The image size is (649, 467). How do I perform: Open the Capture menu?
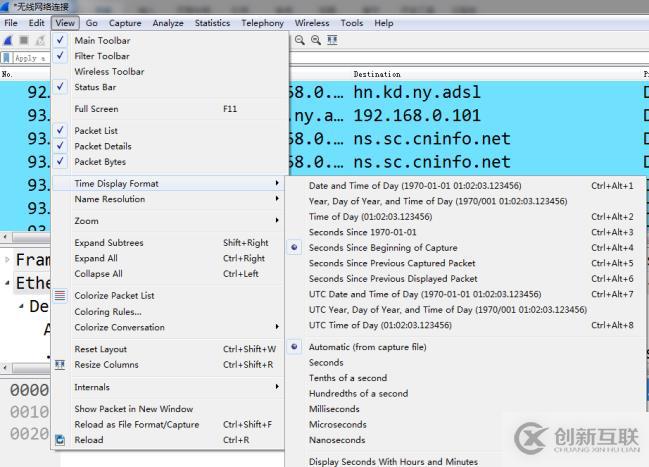tap(125, 23)
